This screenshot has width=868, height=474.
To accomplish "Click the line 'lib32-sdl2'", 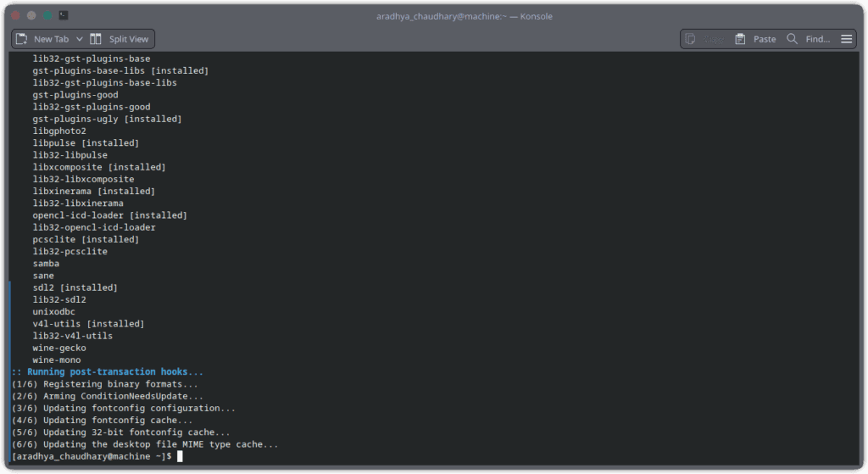I will (59, 299).
